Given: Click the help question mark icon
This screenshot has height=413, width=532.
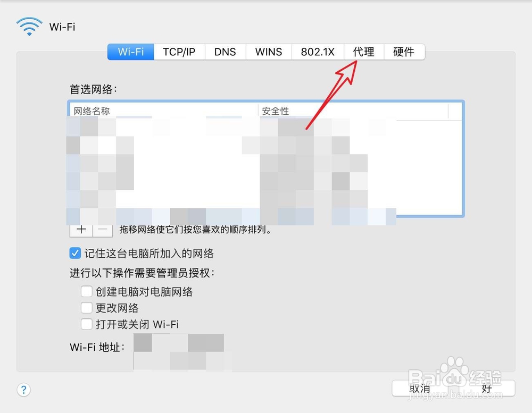Looking at the screenshot, I should pyautogui.click(x=23, y=390).
